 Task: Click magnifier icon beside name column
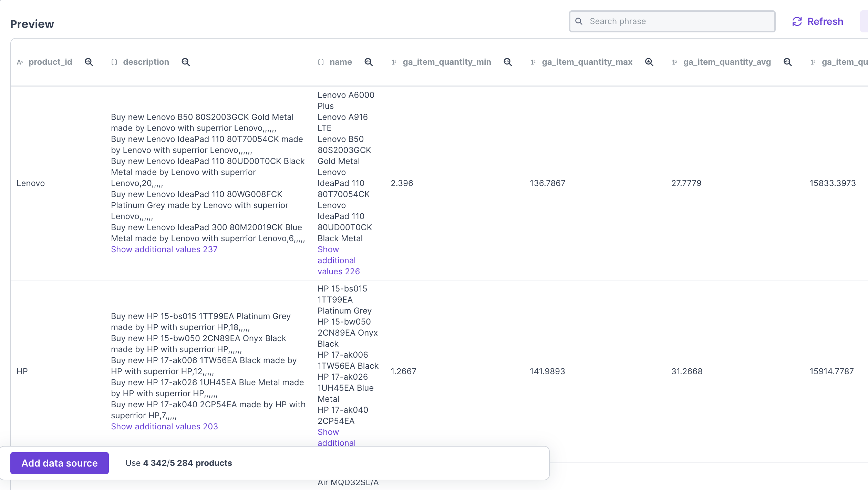(369, 62)
